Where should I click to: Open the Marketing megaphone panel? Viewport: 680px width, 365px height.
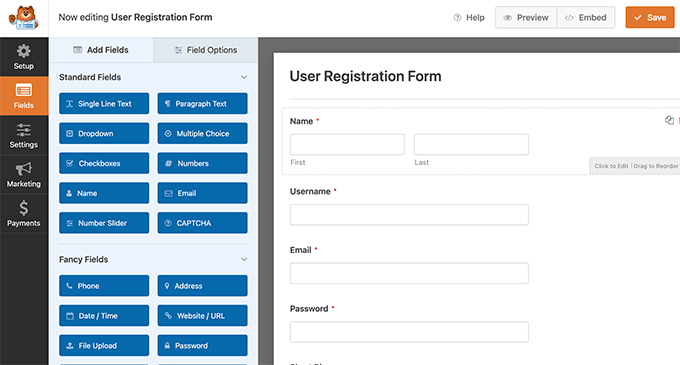tap(24, 174)
